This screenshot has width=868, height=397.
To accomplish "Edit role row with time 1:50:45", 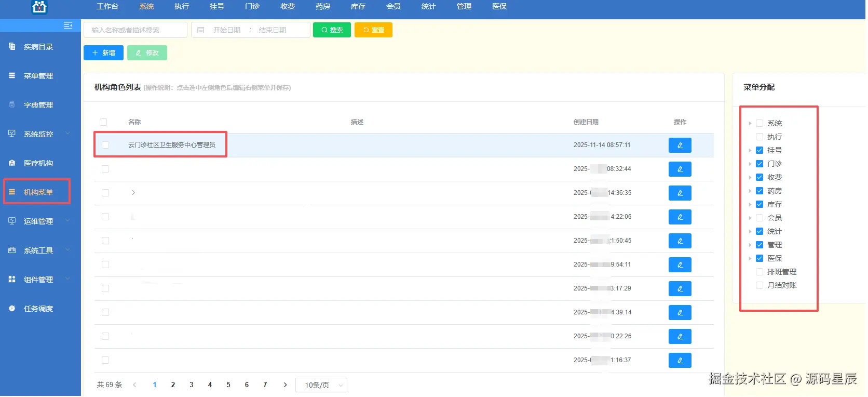I will click(680, 241).
